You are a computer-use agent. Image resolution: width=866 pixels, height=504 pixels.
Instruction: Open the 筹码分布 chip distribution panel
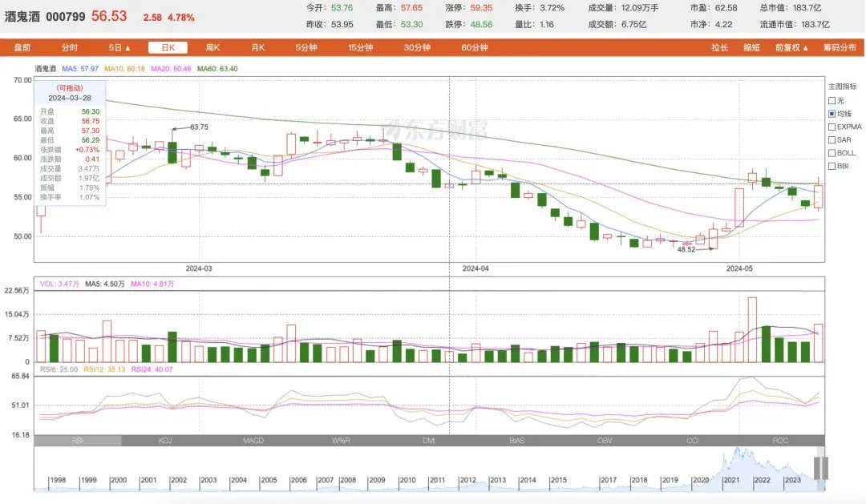840,48
